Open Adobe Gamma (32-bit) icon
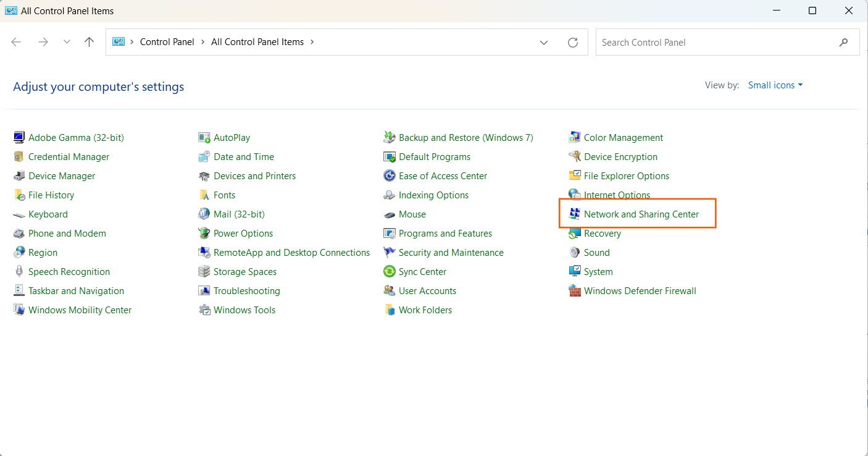Image resolution: width=868 pixels, height=456 pixels. tap(19, 137)
